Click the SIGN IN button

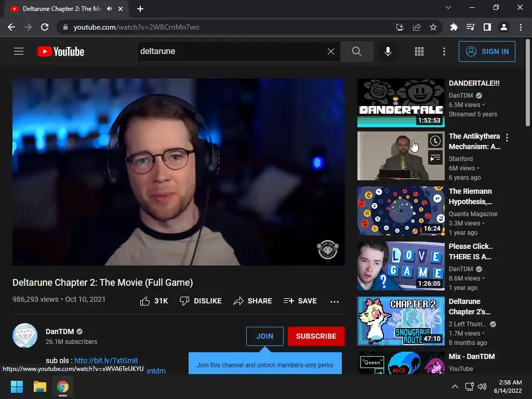487,51
